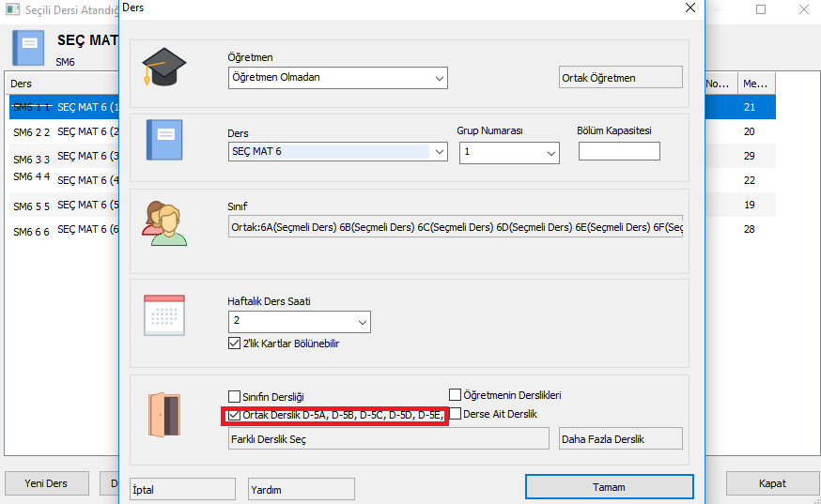Click the book icon beside the SEÇ MAT title in the background window
Image resolution: width=821 pixels, height=504 pixels.
tap(28, 48)
